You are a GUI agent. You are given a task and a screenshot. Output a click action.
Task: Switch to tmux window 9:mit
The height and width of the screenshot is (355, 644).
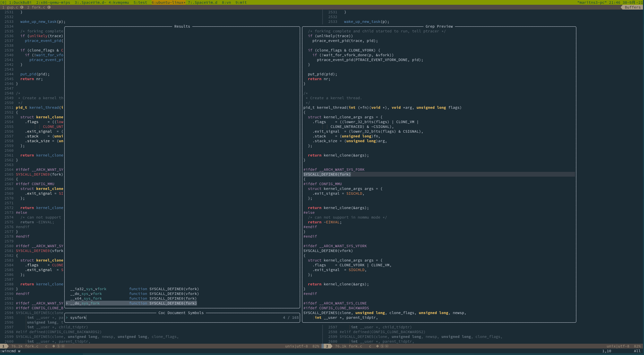241,3
